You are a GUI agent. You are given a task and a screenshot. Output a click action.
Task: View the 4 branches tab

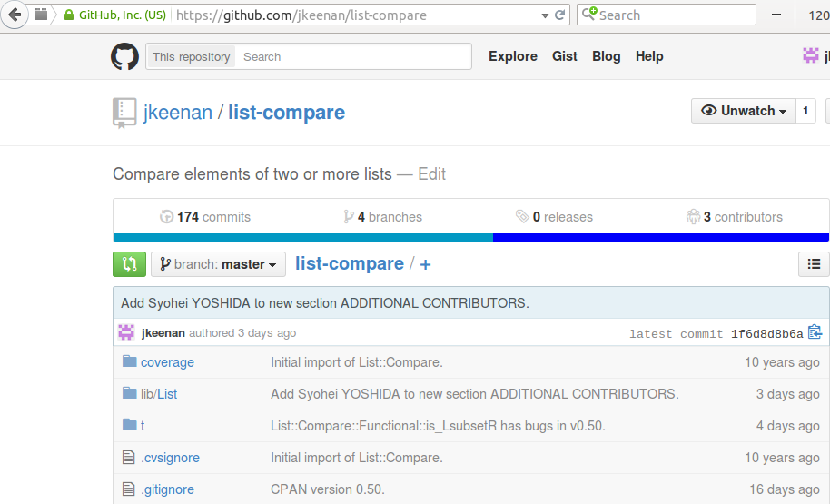(x=382, y=217)
